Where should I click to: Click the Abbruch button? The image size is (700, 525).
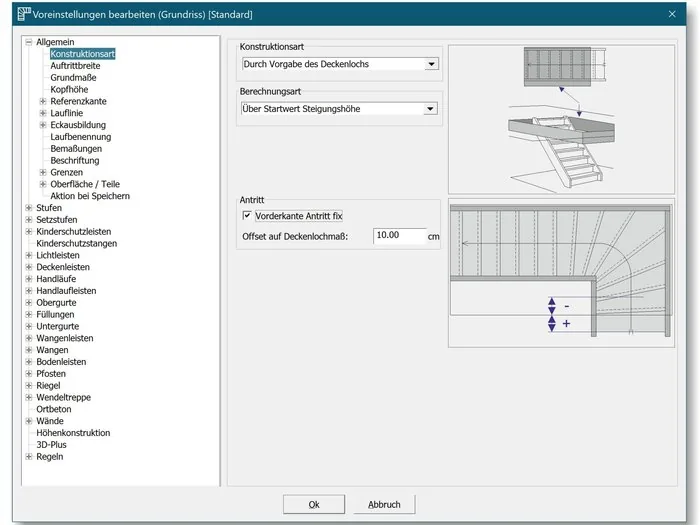(x=384, y=504)
